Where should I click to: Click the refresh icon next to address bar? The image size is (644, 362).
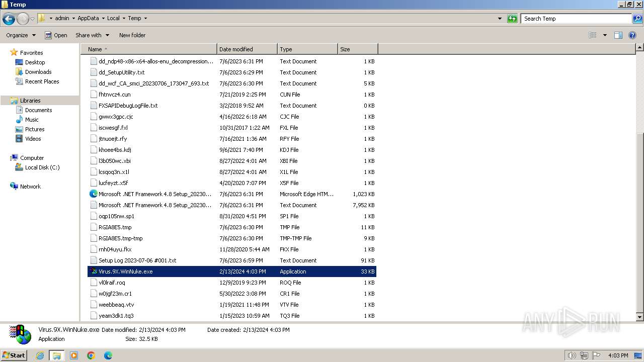point(512,19)
